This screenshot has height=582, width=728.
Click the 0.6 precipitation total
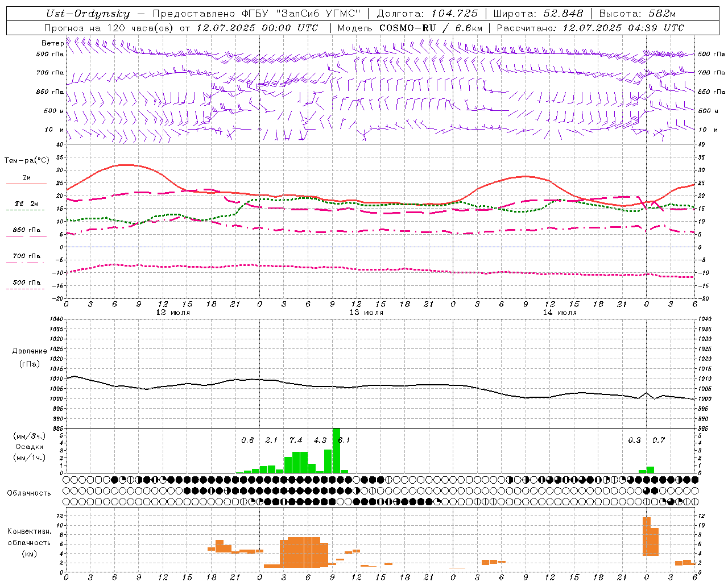click(x=247, y=440)
